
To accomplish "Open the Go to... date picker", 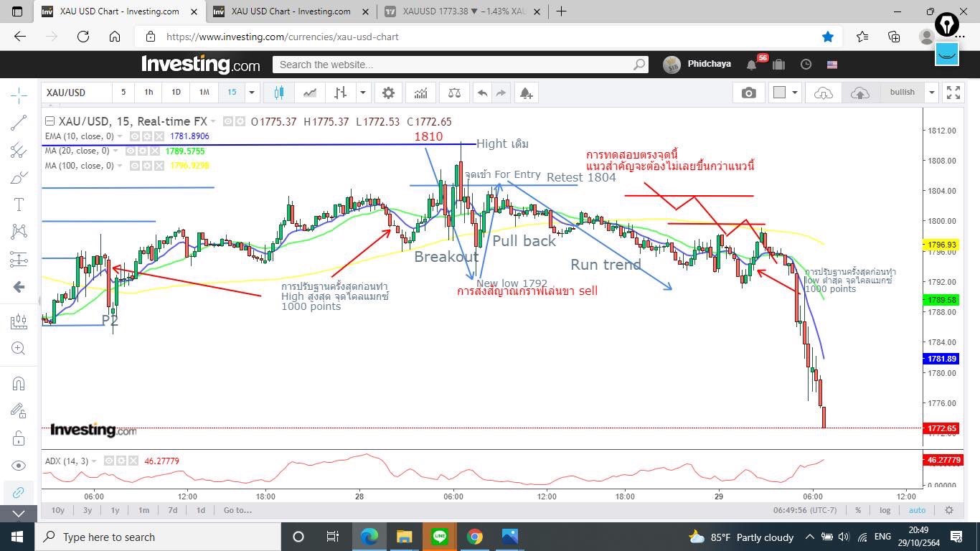I will click(x=237, y=510).
